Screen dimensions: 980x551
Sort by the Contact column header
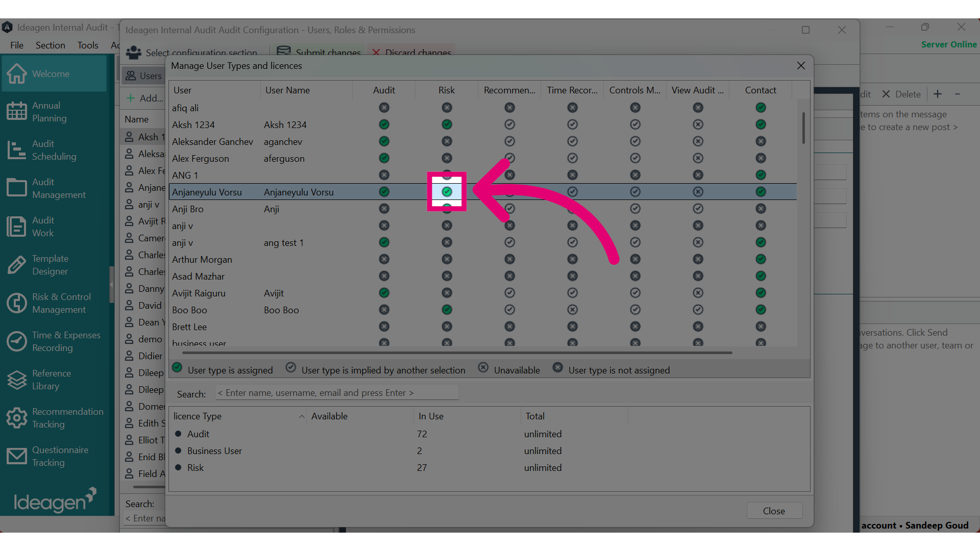(x=761, y=90)
